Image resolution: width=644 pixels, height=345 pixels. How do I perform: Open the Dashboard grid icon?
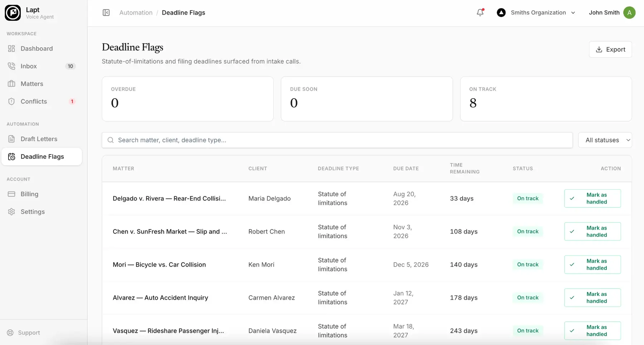pos(11,48)
